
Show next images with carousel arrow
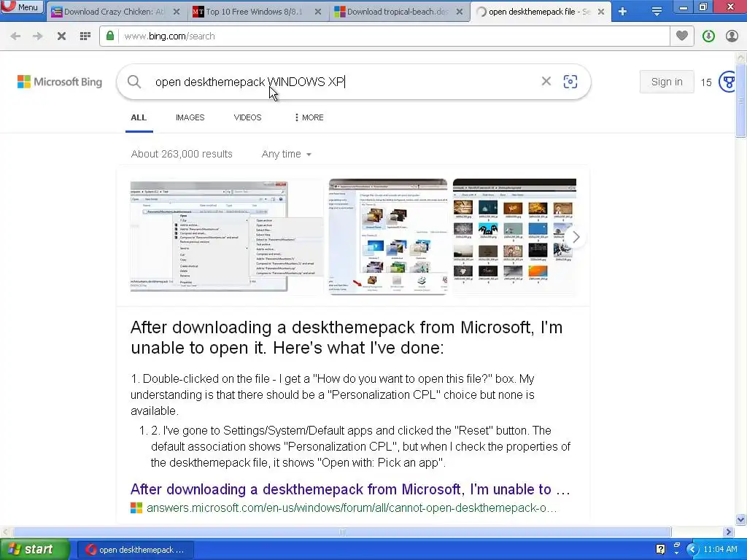point(576,237)
